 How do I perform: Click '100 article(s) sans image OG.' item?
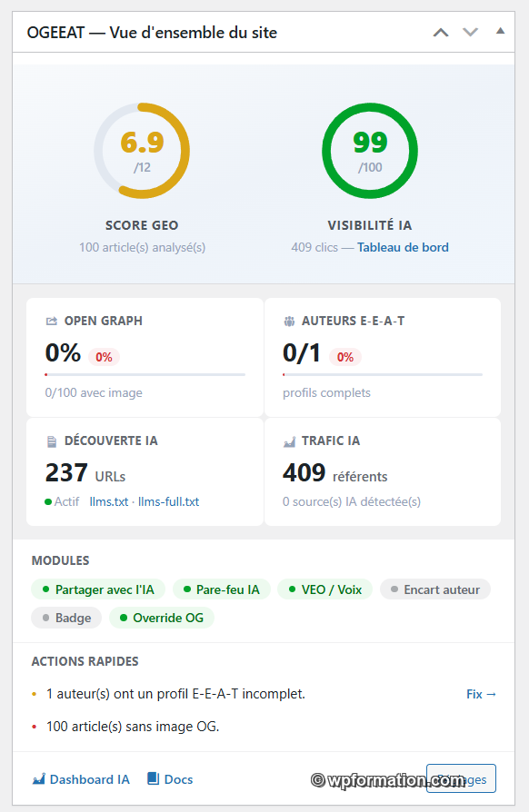pyautogui.click(x=133, y=727)
